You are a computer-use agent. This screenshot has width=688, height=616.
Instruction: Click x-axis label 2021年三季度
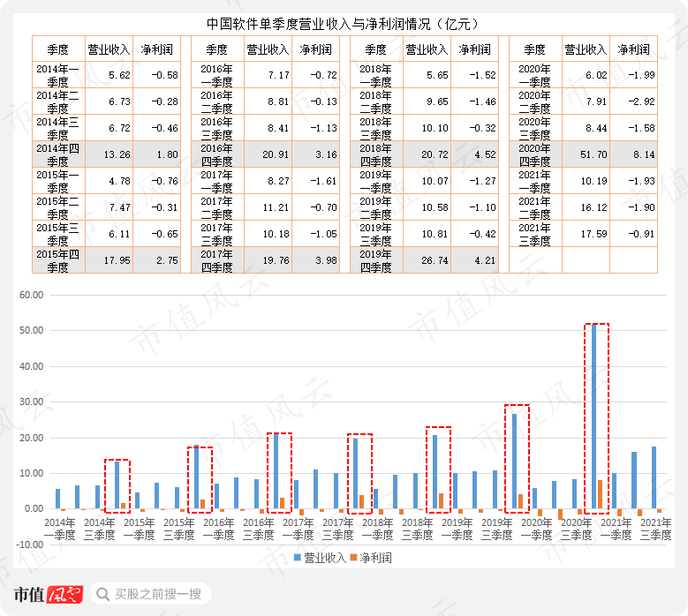655,529
